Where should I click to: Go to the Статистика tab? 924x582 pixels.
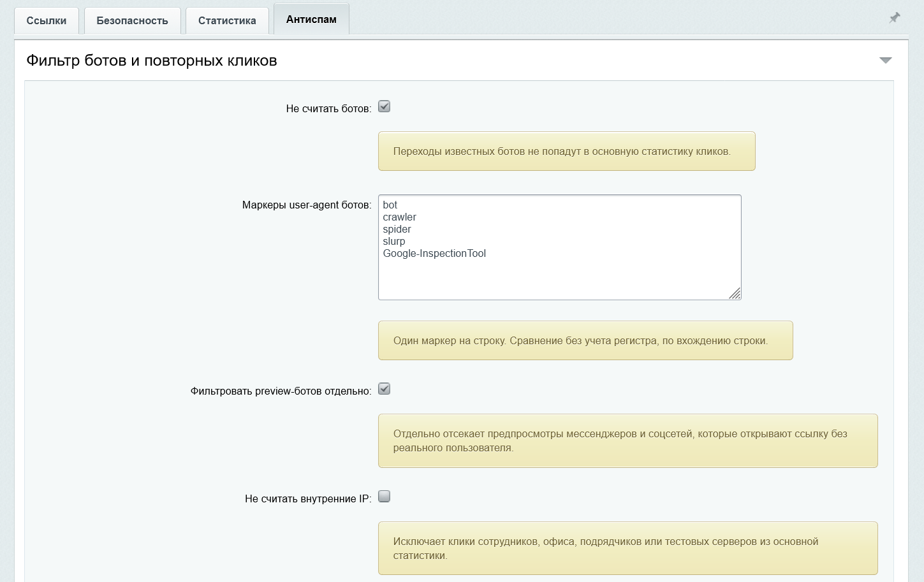(x=227, y=20)
